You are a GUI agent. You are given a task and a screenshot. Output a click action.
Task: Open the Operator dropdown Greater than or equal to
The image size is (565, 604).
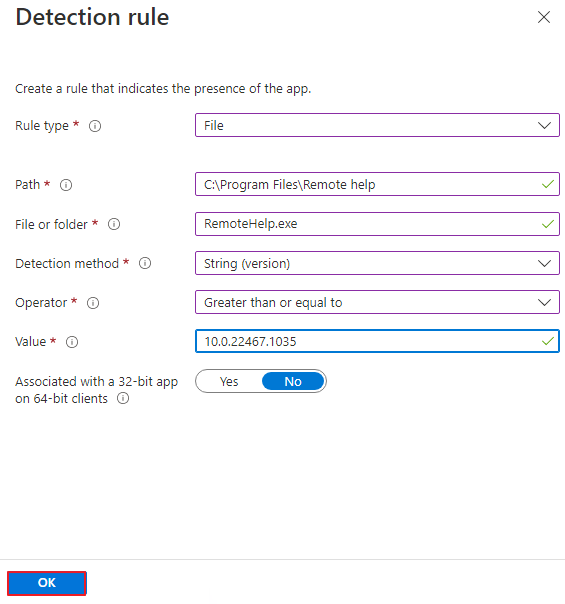coord(377,302)
